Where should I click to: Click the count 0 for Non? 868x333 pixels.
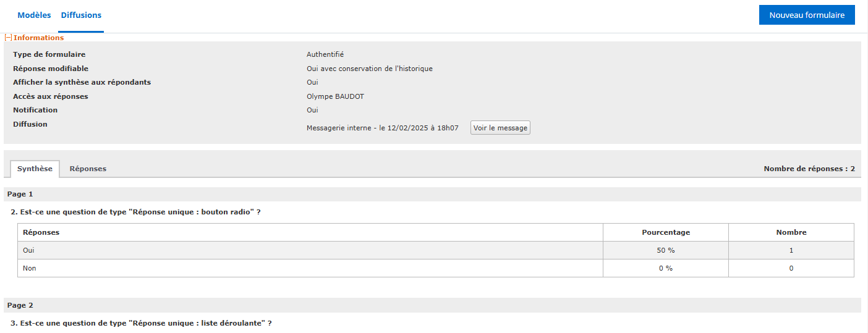coord(791,268)
